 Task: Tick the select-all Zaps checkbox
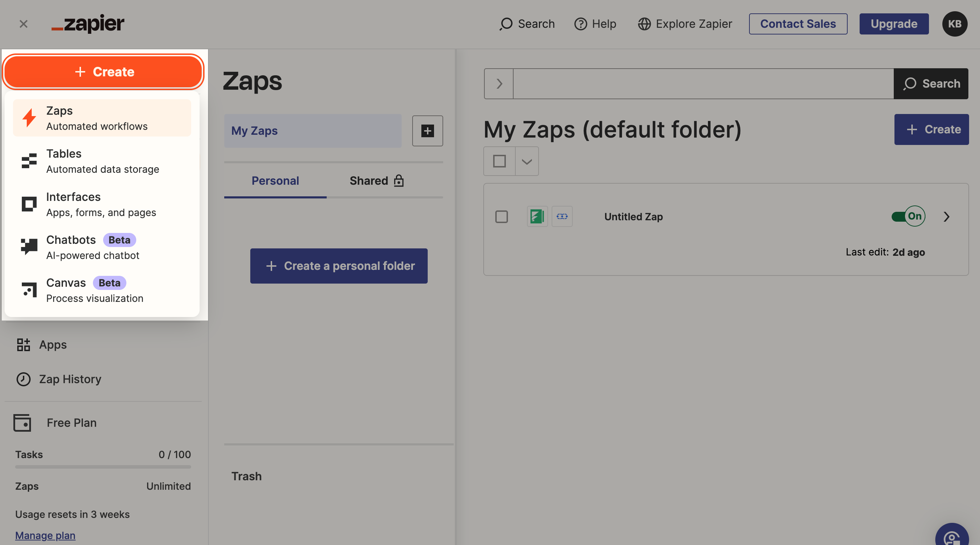coord(499,161)
